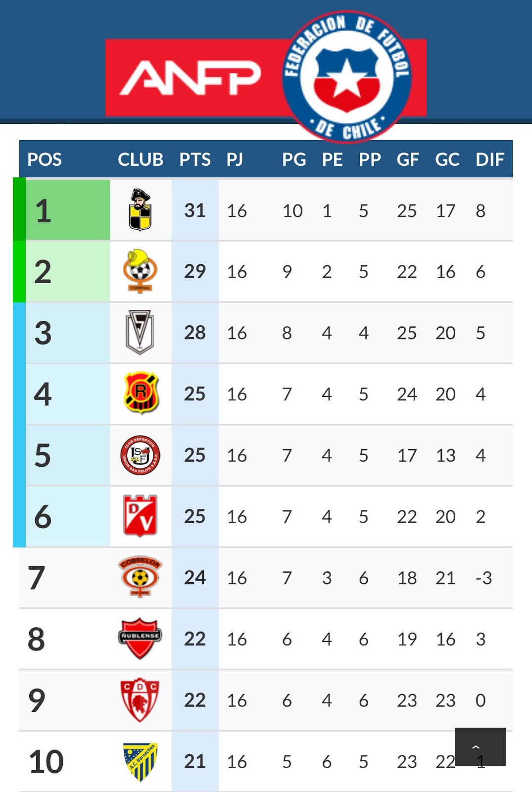The width and height of the screenshot is (532, 792).
Task: Click the CLUB column header
Action: 141,159
